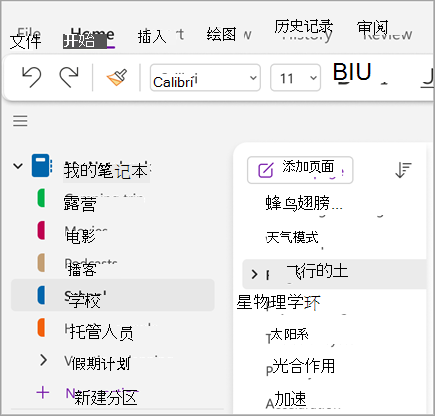Click the red section tab icon for 电影
The width and height of the screenshot is (435, 416).
pyautogui.click(x=41, y=230)
